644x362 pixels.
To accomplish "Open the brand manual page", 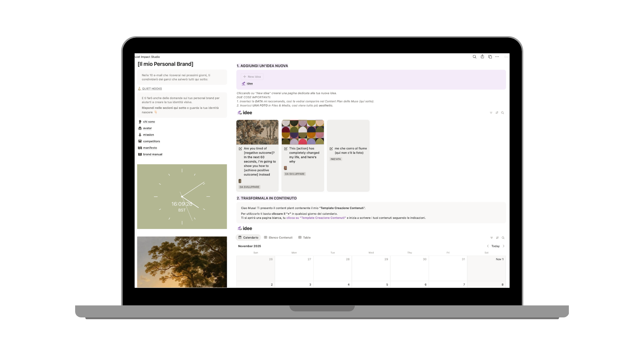I will tap(153, 154).
